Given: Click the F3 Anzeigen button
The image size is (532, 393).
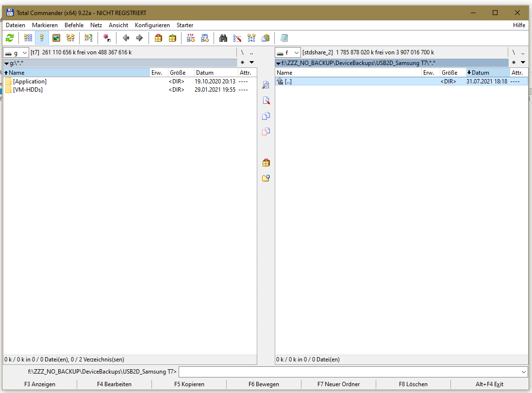Looking at the screenshot, I should click(x=40, y=384).
